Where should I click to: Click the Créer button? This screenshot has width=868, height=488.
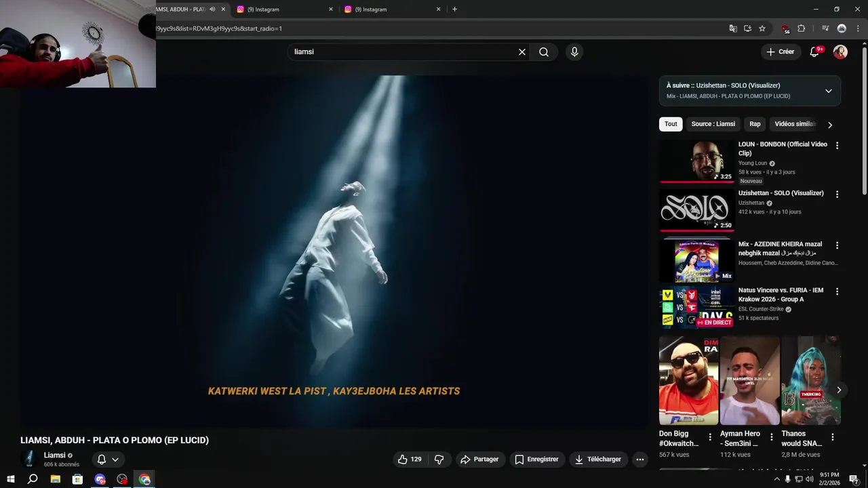[781, 52]
